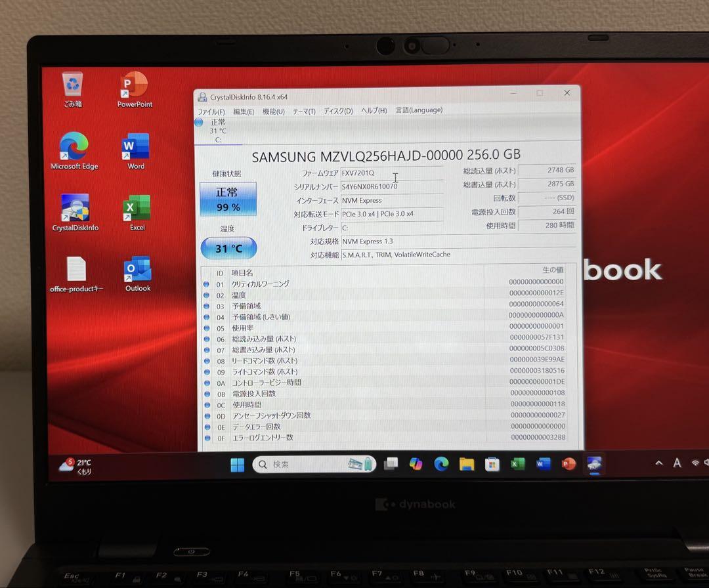
Task: Open Word from the taskbar
Action: (543, 464)
